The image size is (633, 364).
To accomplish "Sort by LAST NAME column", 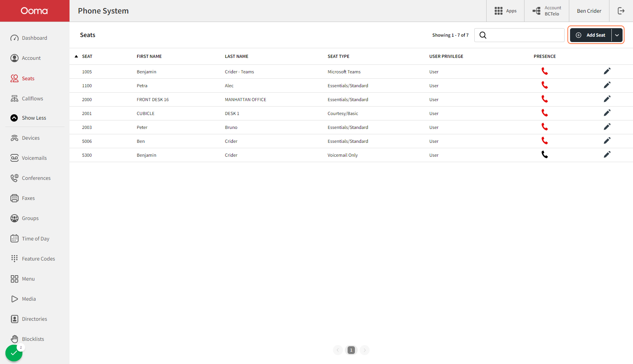I will (236, 56).
